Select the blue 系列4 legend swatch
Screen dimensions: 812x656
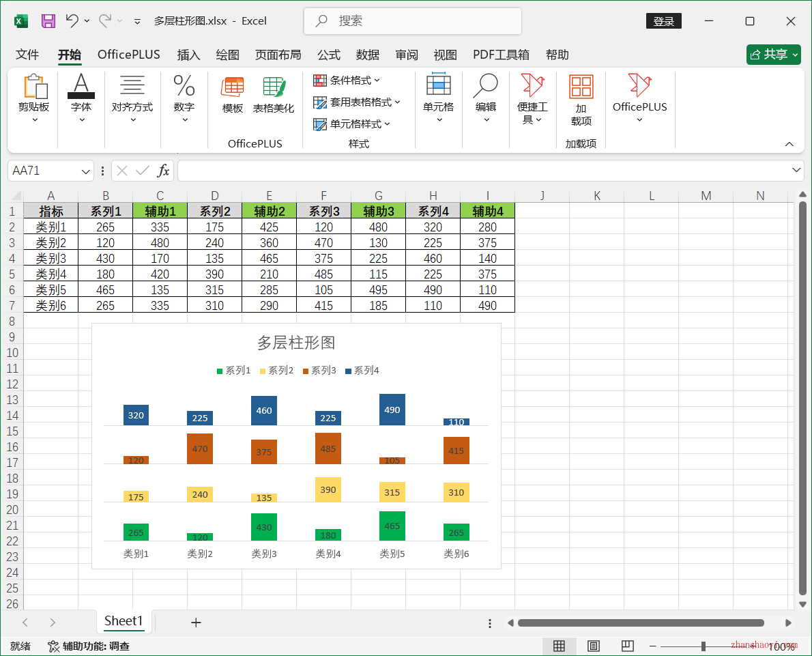click(348, 371)
